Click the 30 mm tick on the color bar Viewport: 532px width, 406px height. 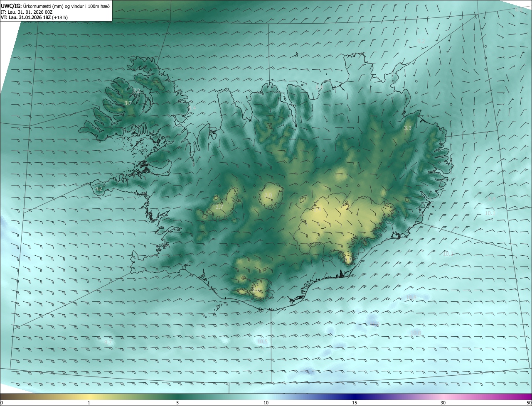click(x=443, y=403)
